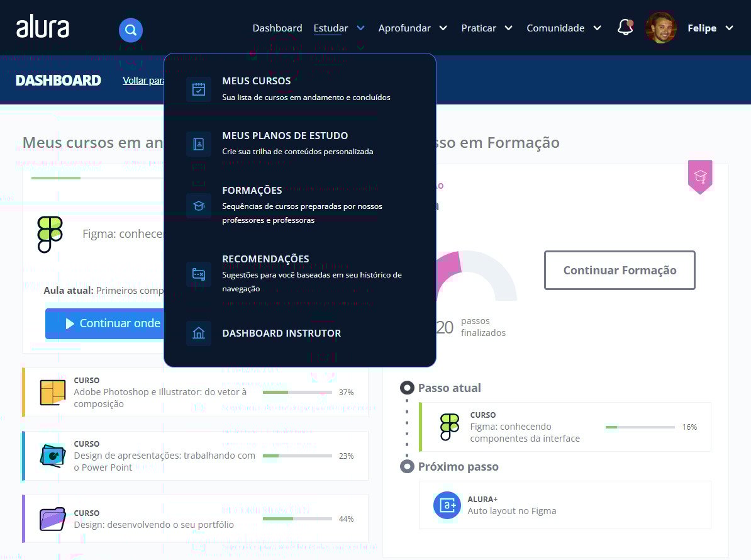The height and width of the screenshot is (560, 751).
Task: Select MEUS CURSOS menu entry
Action: [x=300, y=89]
